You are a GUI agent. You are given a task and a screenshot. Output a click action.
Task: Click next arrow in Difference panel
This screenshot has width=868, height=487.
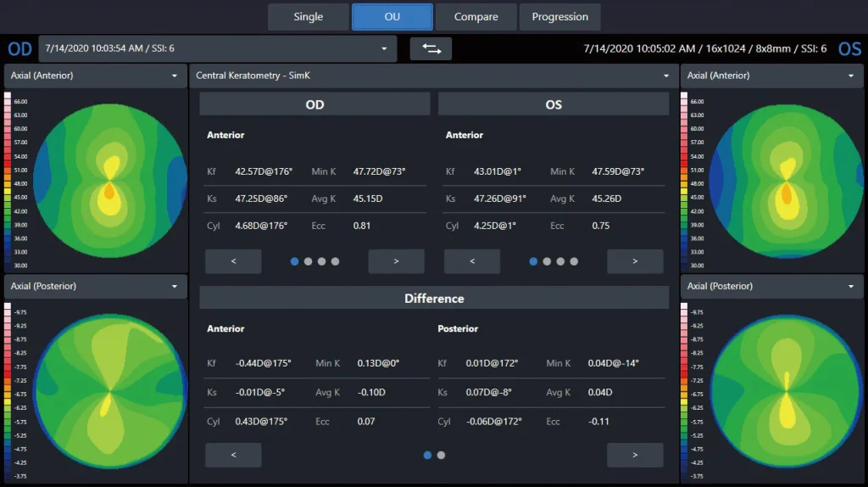click(x=635, y=455)
